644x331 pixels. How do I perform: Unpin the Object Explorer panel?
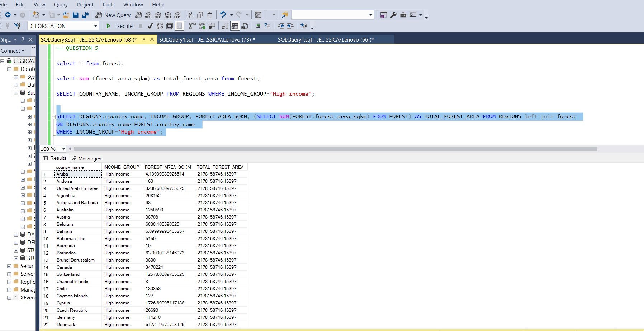coord(23,39)
